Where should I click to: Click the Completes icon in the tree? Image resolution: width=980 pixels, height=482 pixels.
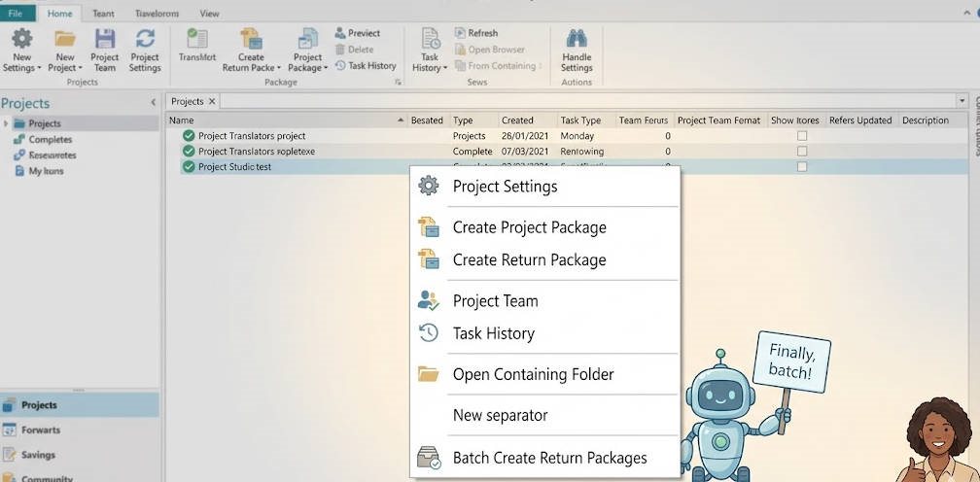[18, 139]
